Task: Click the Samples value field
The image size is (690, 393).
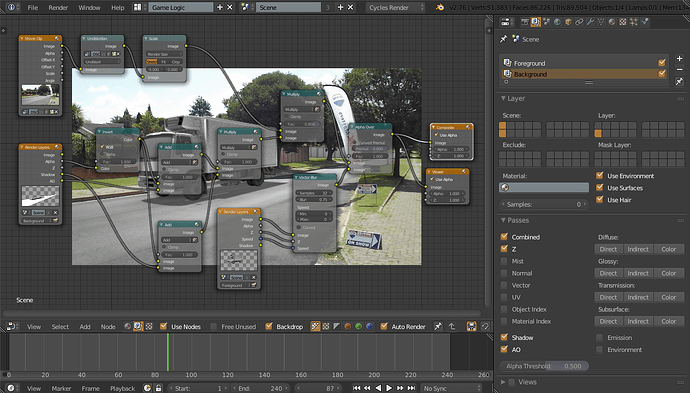Action: pos(544,204)
